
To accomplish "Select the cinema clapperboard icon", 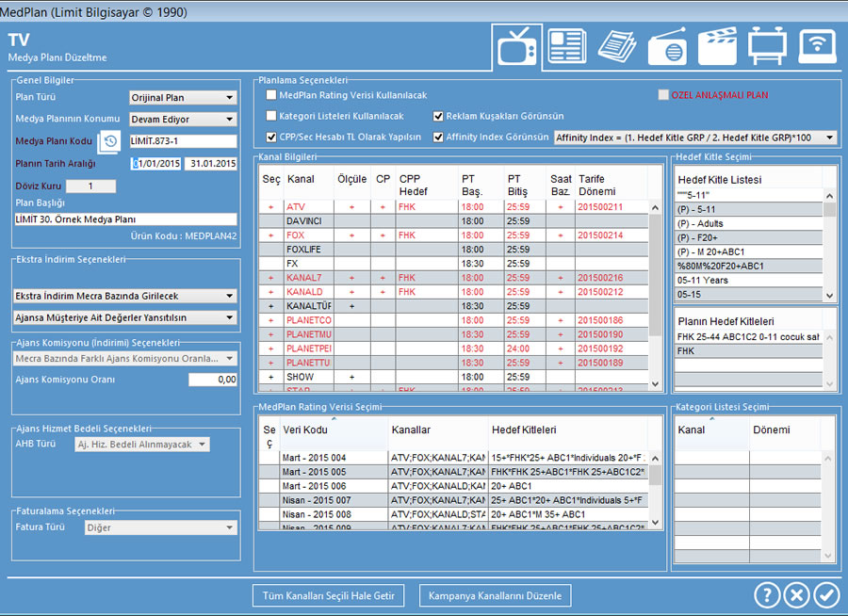I will pyautogui.click(x=718, y=46).
